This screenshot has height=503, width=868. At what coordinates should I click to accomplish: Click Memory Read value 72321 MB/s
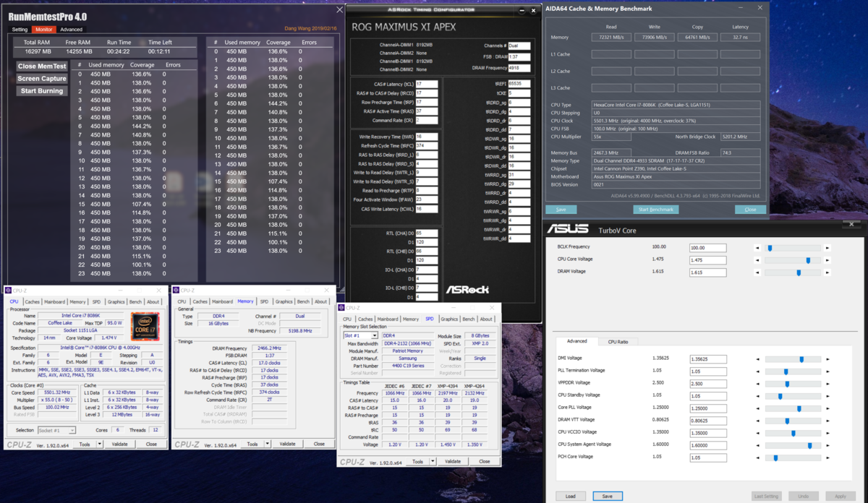click(x=611, y=37)
